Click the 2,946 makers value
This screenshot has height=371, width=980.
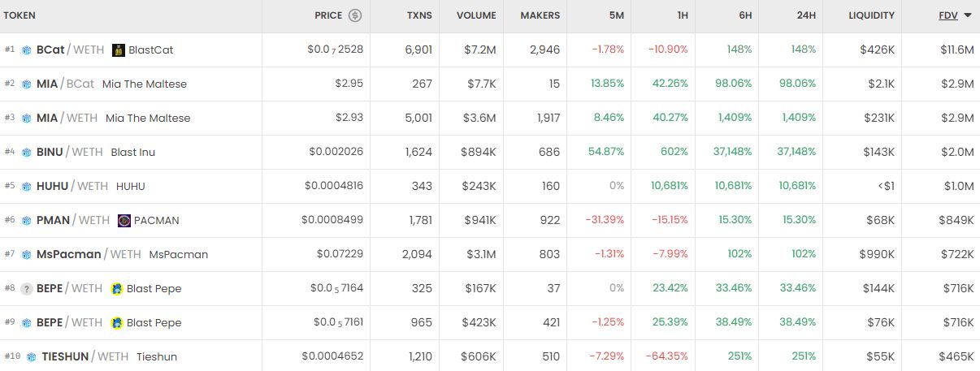click(545, 50)
